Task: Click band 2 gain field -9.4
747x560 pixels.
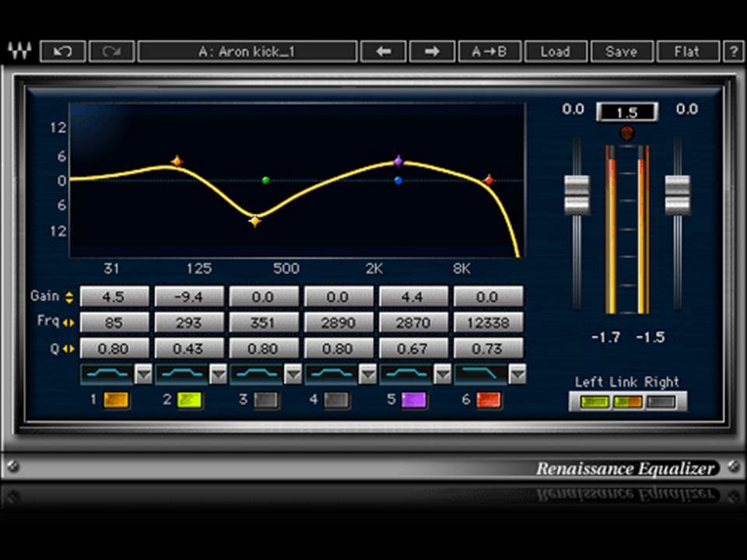Action: (x=189, y=297)
